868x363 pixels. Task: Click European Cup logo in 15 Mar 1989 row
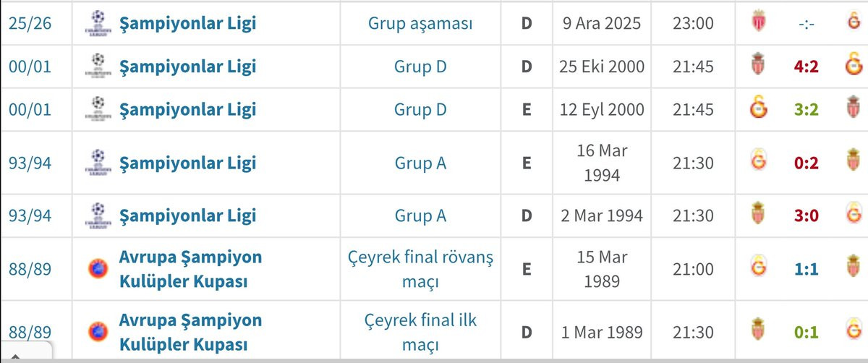click(98, 269)
